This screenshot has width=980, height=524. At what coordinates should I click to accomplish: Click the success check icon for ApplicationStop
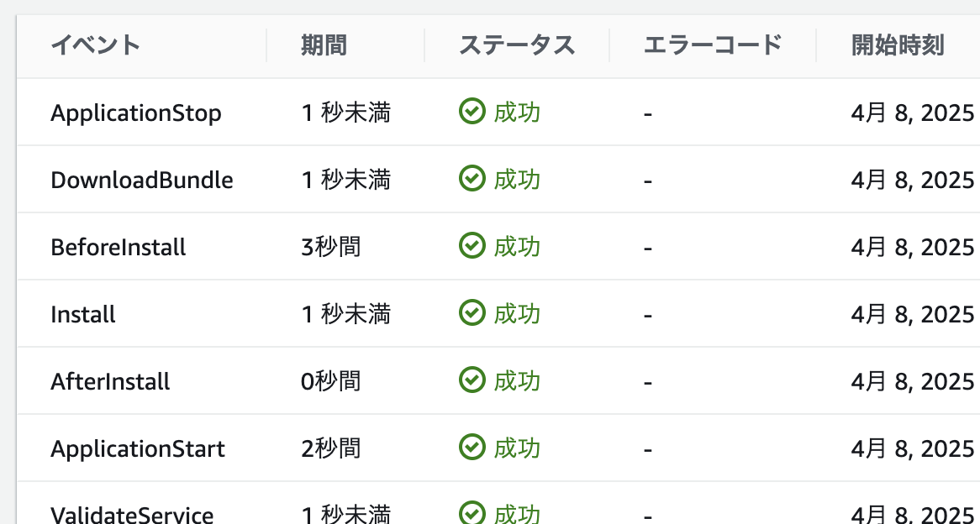pyautogui.click(x=472, y=113)
